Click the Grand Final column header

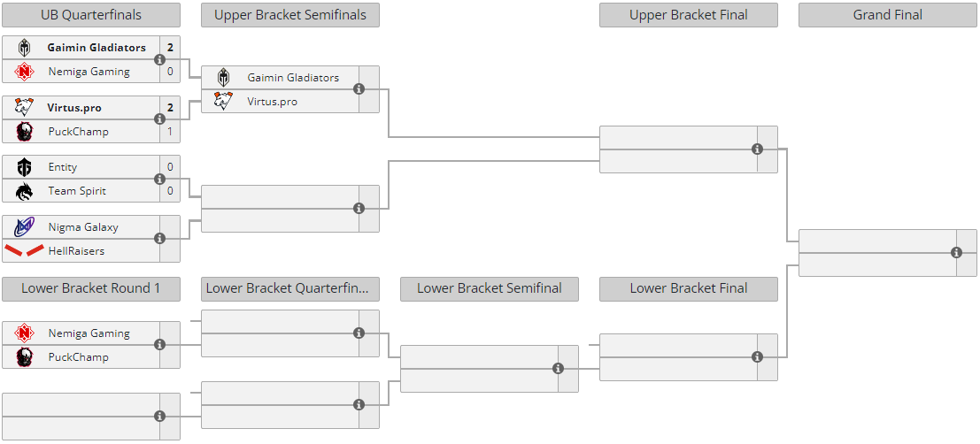tap(887, 15)
